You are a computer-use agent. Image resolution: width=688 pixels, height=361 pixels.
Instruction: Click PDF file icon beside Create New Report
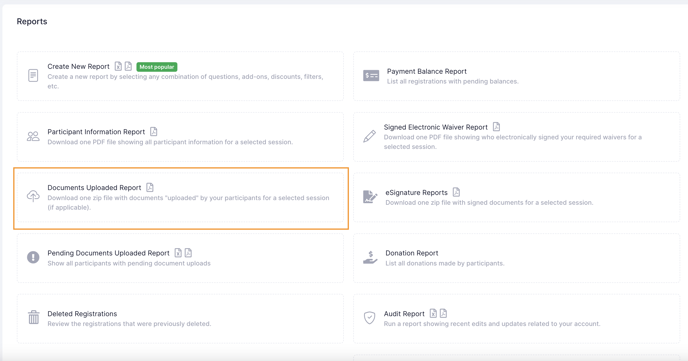tap(128, 66)
